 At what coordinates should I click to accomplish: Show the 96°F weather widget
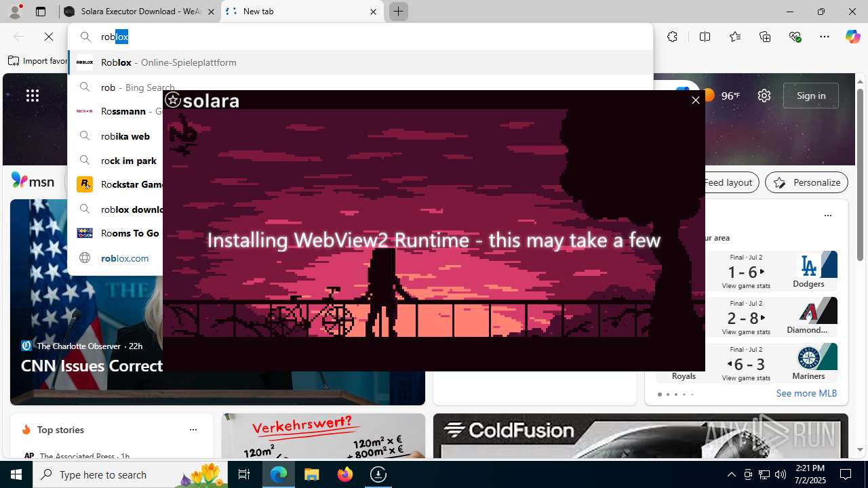[722, 96]
